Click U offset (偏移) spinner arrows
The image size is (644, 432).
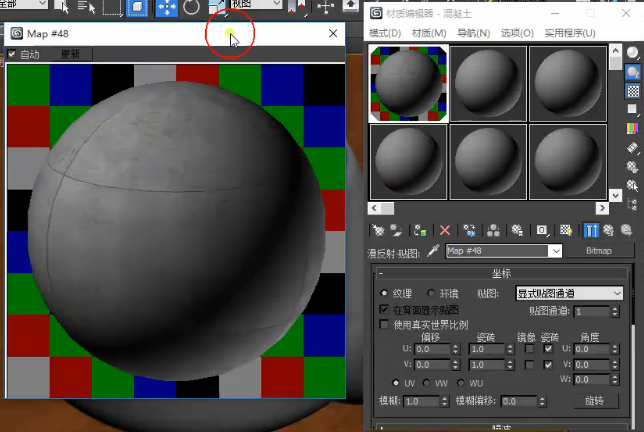click(455, 349)
